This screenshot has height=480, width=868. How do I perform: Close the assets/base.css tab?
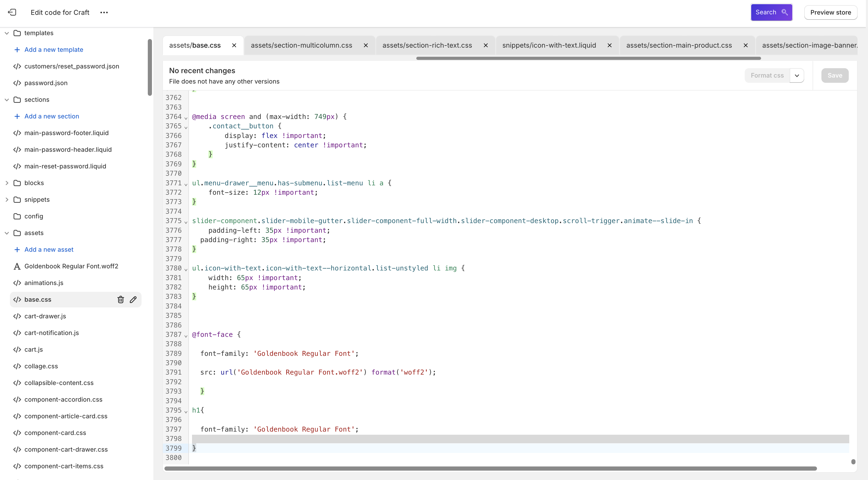coord(234,45)
